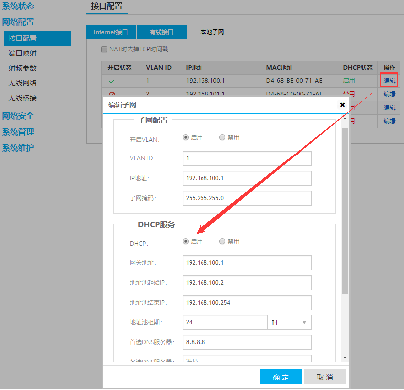Click the dialog scrollbar thumb

pyautogui.click(x=345, y=210)
